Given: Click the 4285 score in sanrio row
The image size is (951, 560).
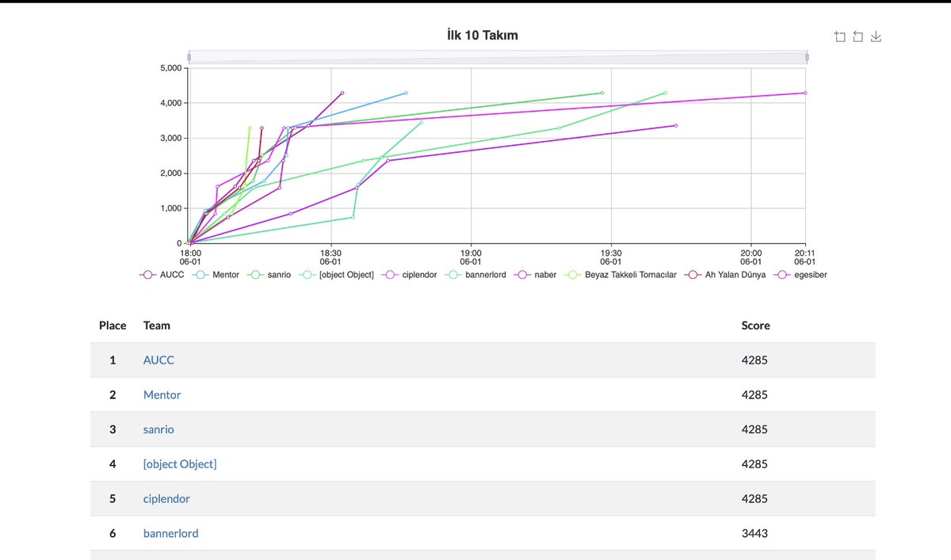Looking at the screenshot, I should [x=754, y=429].
